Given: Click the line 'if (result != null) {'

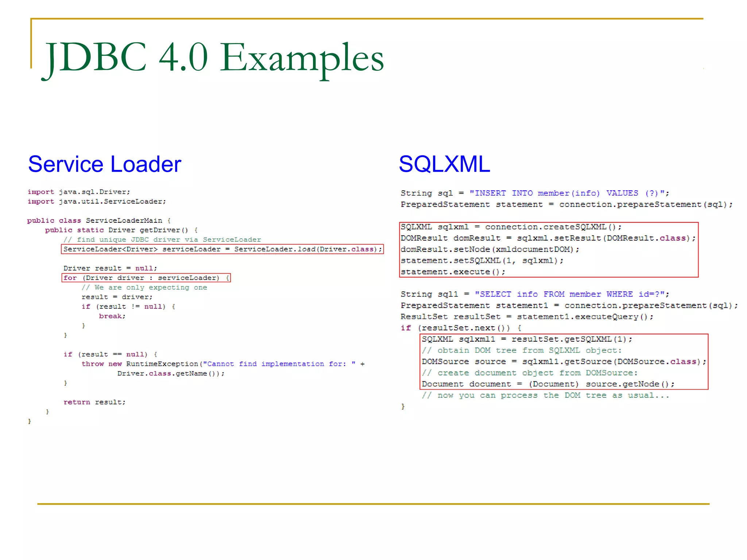Looking at the screenshot, I should 128,306.
